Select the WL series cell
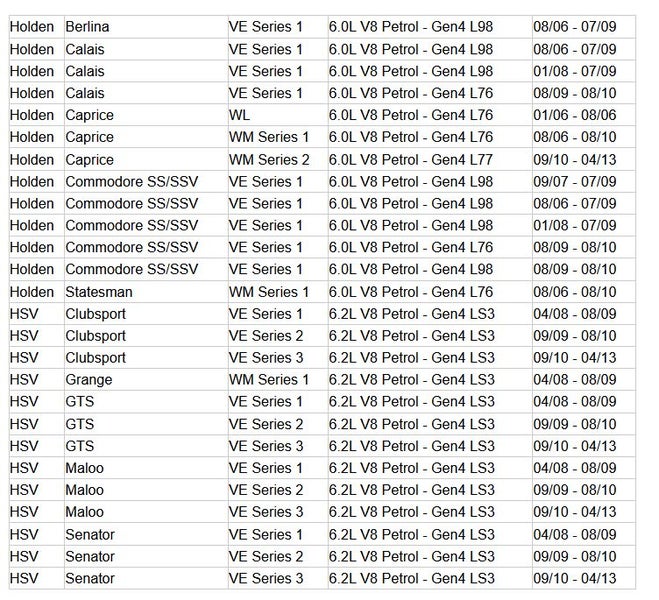The height and width of the screenshot is (600, 659). pyautogui.click(x=239, y=115)
